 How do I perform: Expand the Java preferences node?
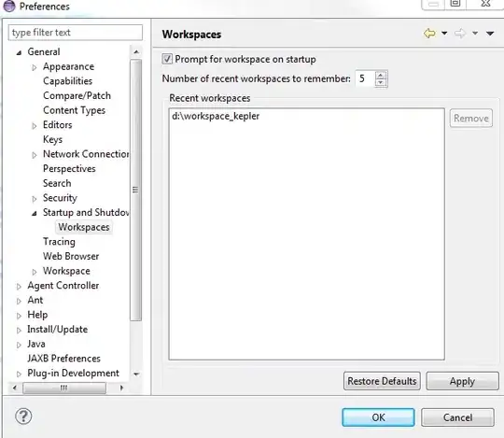point(19,345)
